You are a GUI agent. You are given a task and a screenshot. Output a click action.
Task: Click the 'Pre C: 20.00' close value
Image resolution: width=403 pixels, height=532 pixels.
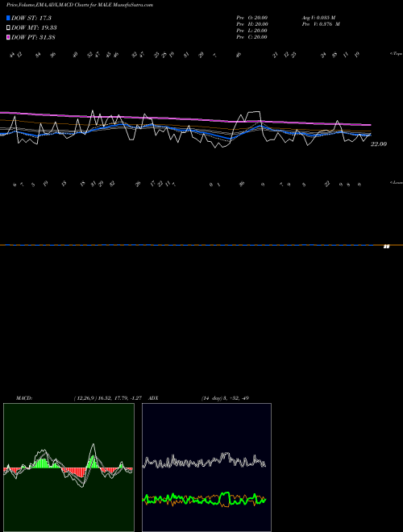(x=252, y=37)
